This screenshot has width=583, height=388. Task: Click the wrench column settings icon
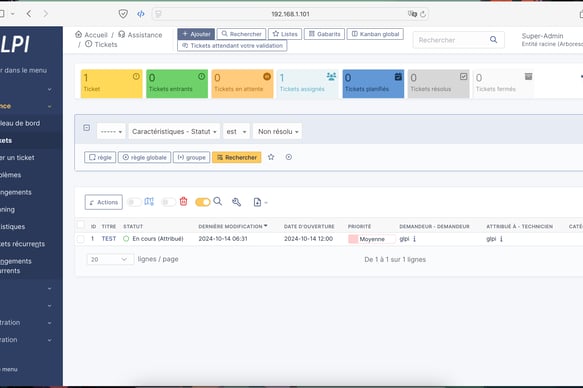point(236,202)
